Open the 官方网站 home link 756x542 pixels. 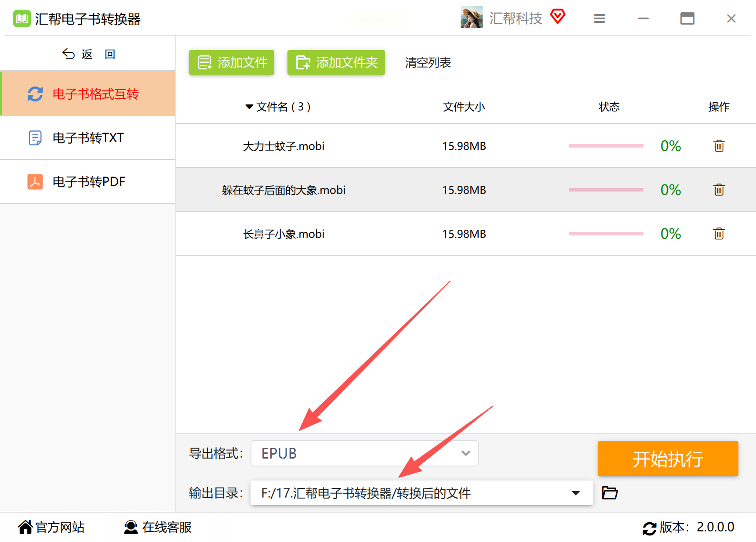[51, 527]
